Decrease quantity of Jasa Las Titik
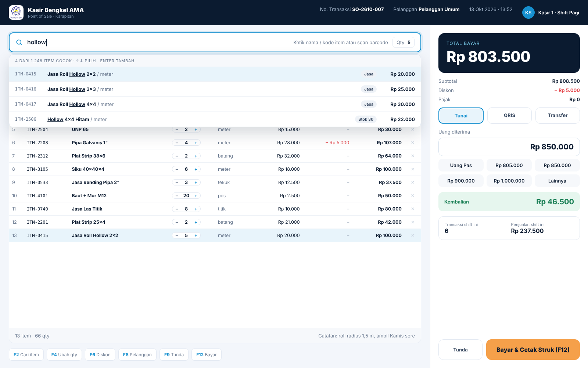588x368 pixels. point(177,209)
